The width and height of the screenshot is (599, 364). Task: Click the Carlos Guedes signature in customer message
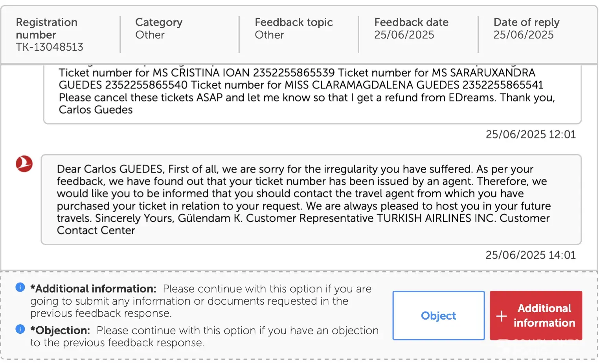tap(96, 110)
